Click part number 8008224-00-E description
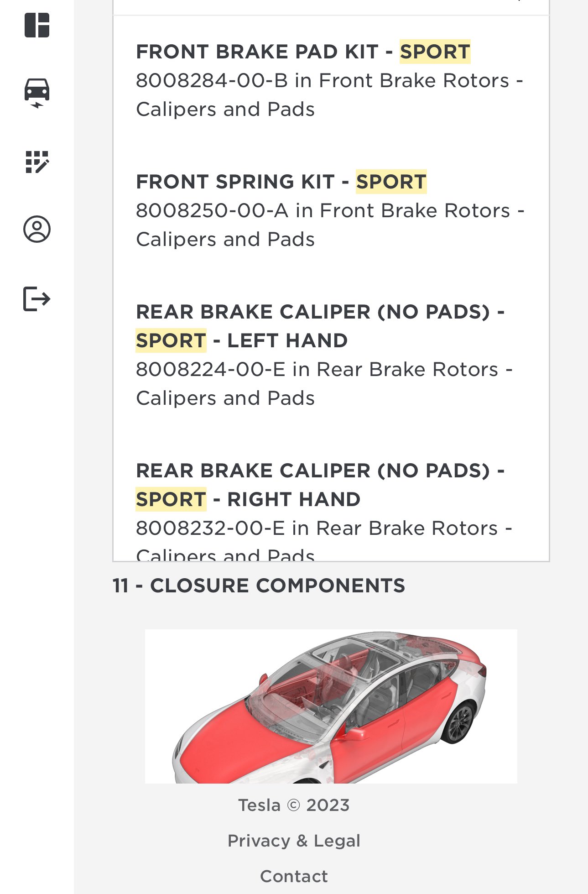Image resolution: width=588 pixels, height=894 pixels. 324,384
